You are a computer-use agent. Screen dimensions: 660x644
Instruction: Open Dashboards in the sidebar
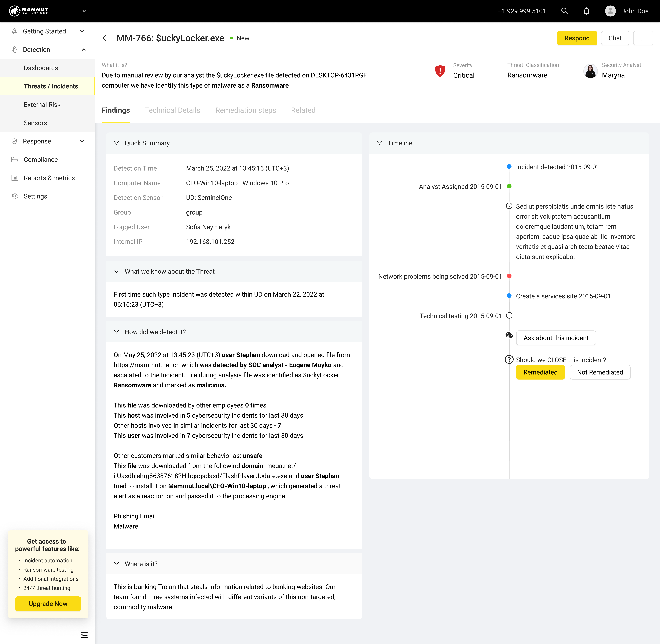tap(47, 68)
